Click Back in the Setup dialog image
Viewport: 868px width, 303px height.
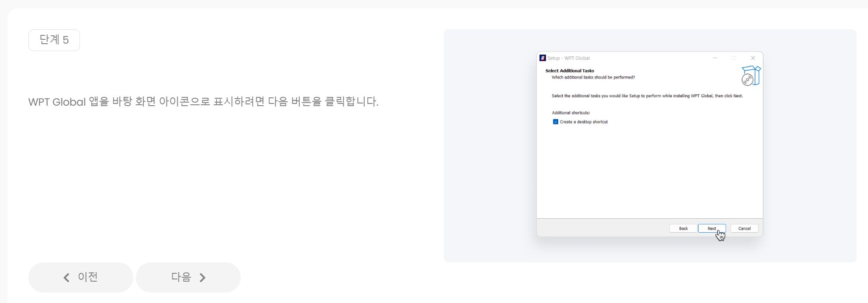(683, 228)
